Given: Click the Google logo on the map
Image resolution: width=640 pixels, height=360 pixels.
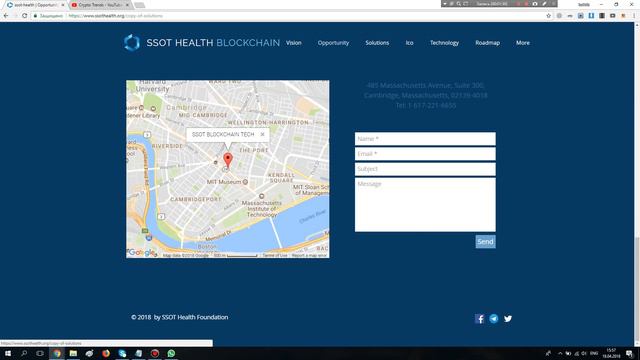Looking at the screenshot, I should click(x=142, y=253).
